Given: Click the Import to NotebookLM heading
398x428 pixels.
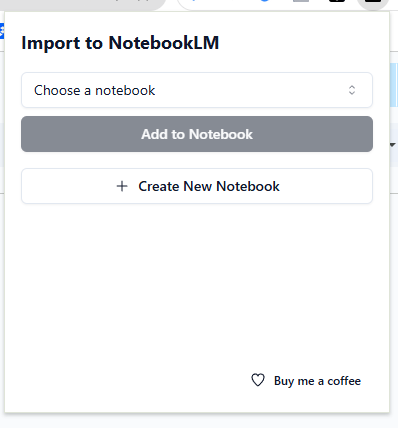Looking at the screenshot, I should tap(120, 43).
